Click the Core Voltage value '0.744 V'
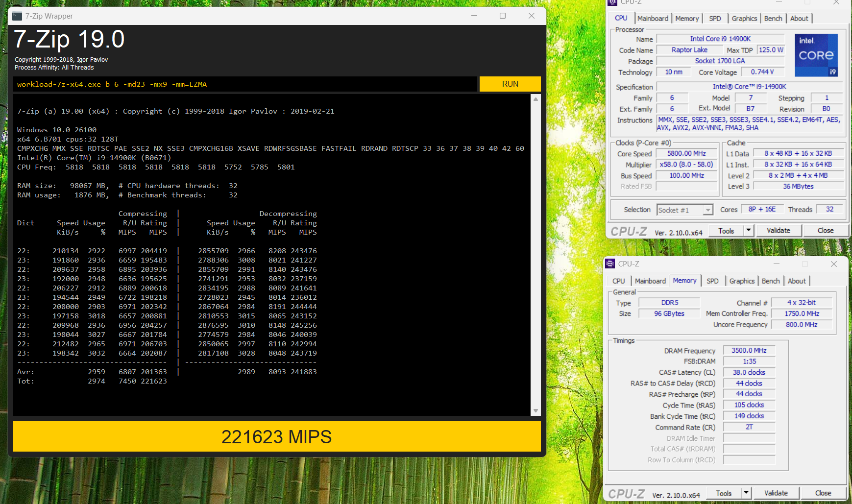 coord(762,72)
